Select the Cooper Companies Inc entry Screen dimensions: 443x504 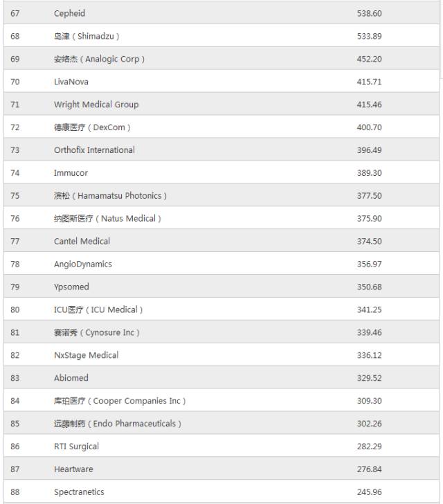coord(120,401)
